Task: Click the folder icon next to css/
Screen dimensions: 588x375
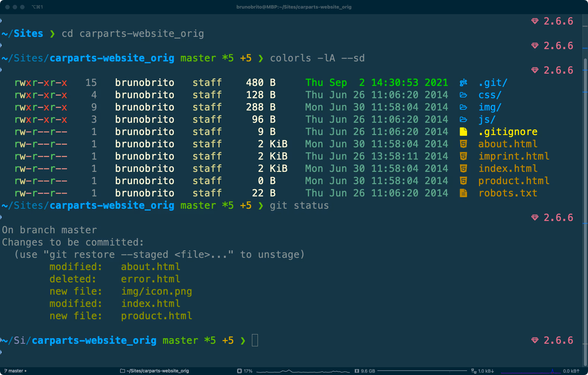Action: point(463,95)
